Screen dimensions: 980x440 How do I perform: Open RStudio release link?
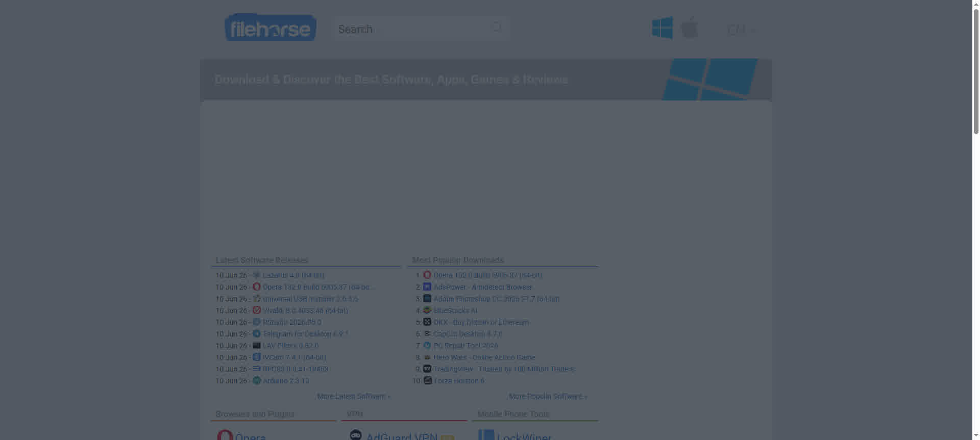pyautogui.click(x=292, y=322)
